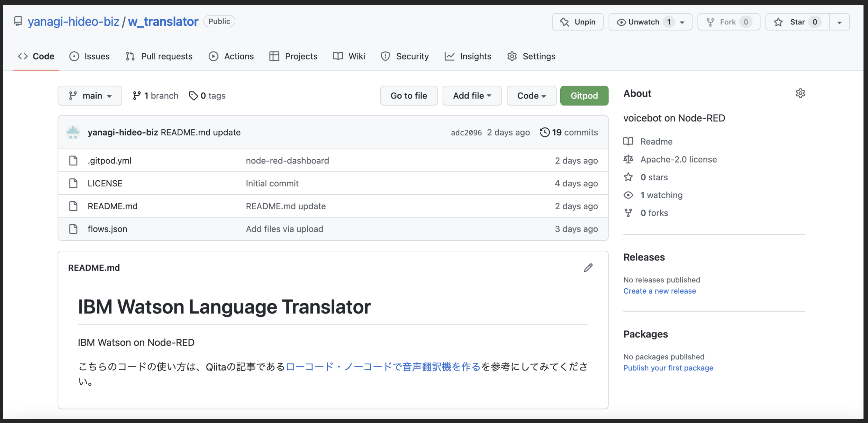Open the Insights tab

tap(468, 56)
